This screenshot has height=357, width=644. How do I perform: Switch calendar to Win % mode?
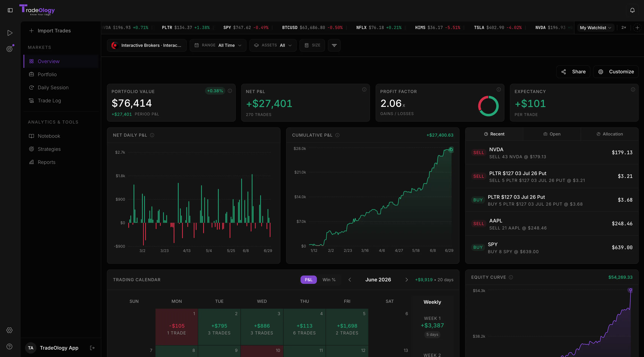pyautogui.click(x=329, y=279)
